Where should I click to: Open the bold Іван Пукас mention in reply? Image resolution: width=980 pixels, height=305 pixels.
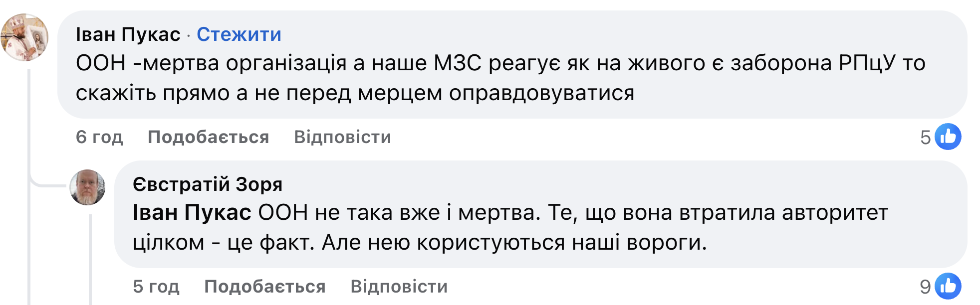click(x=192, y=213)
